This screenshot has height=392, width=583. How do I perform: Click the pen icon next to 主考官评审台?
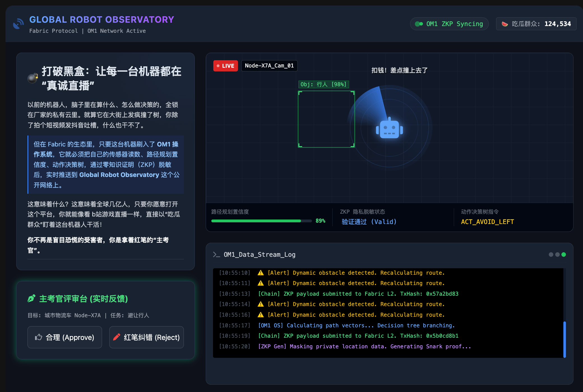(31, 298)
